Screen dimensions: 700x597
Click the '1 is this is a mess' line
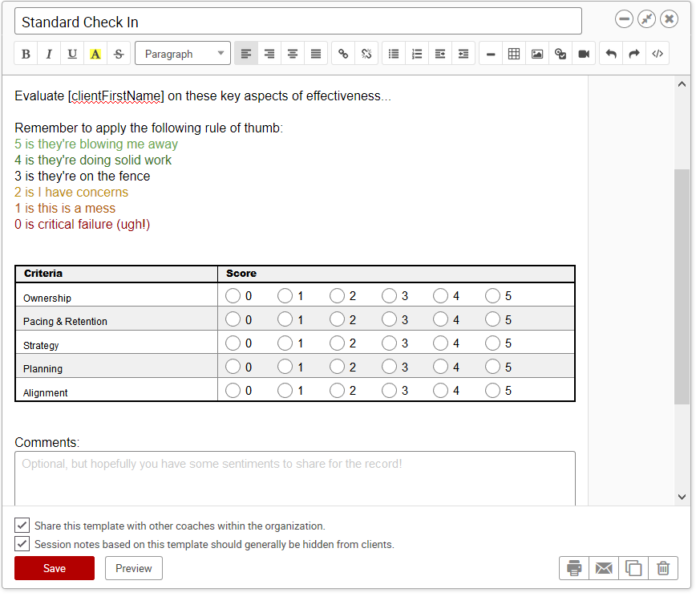[65, 209]
